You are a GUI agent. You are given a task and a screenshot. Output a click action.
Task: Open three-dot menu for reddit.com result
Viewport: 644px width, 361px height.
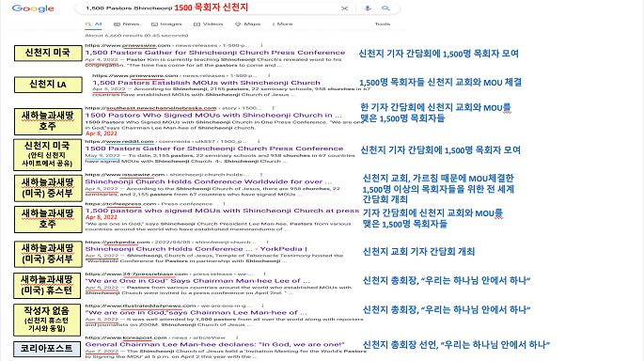pos(259,142)
